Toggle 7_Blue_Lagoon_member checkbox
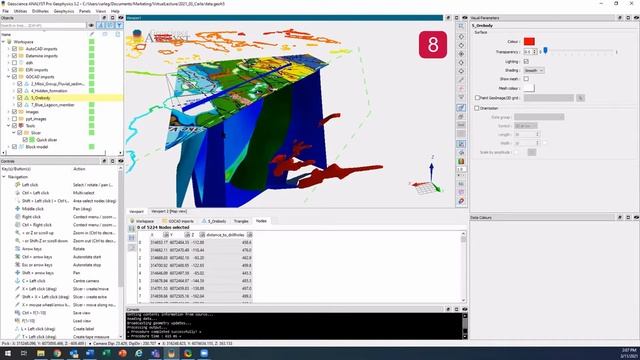This screenshot has width=640, height=360. point(20,105)
